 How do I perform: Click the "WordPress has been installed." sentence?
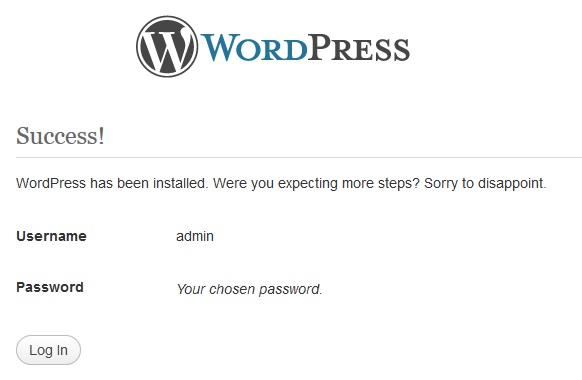coord(112,183)
